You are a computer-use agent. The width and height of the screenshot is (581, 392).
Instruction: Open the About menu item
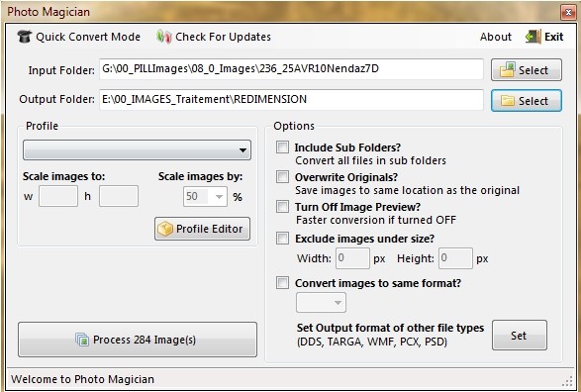[x=496, y=37]
